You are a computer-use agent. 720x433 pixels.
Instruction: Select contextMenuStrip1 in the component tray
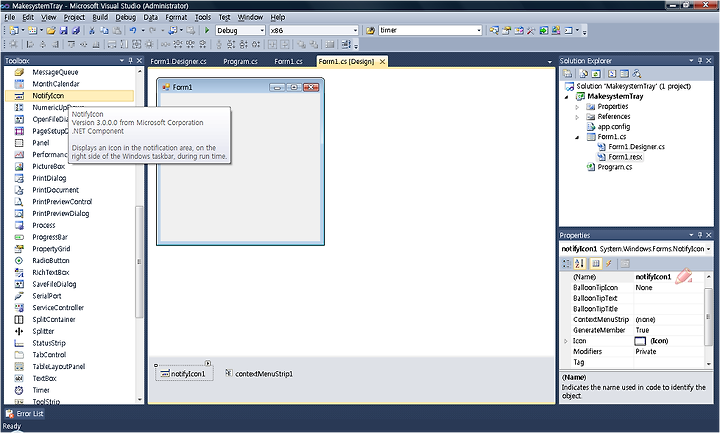259,374
